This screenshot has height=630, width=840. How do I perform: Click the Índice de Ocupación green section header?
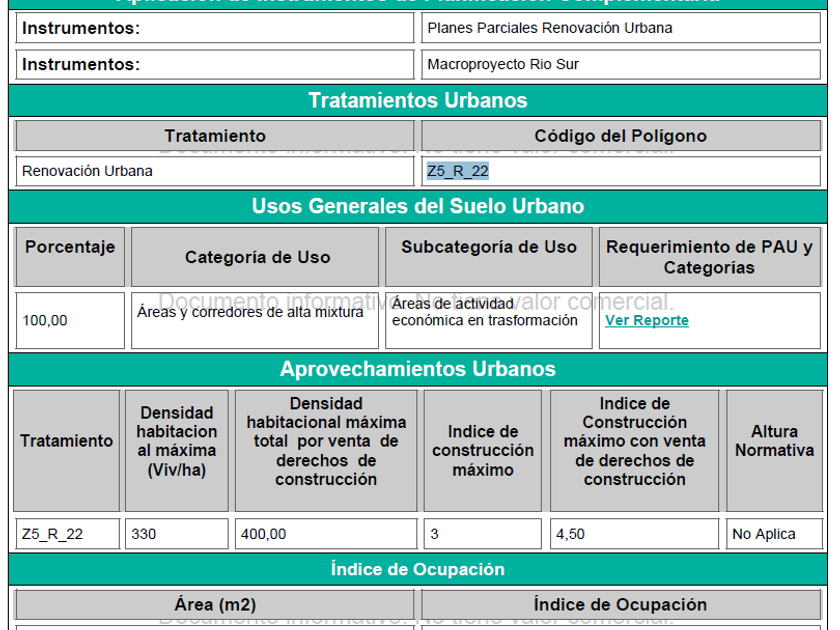tap(418, 569)
